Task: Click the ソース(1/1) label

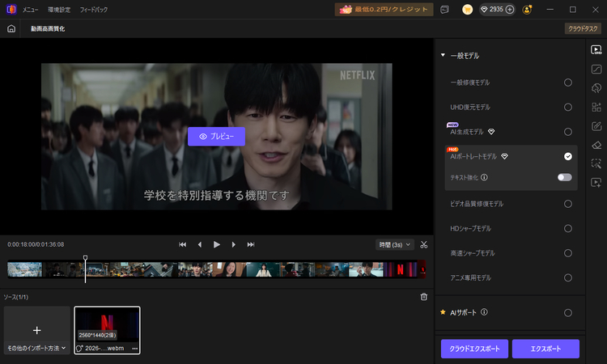Action: pyautogui.click(x=16, y=297)
